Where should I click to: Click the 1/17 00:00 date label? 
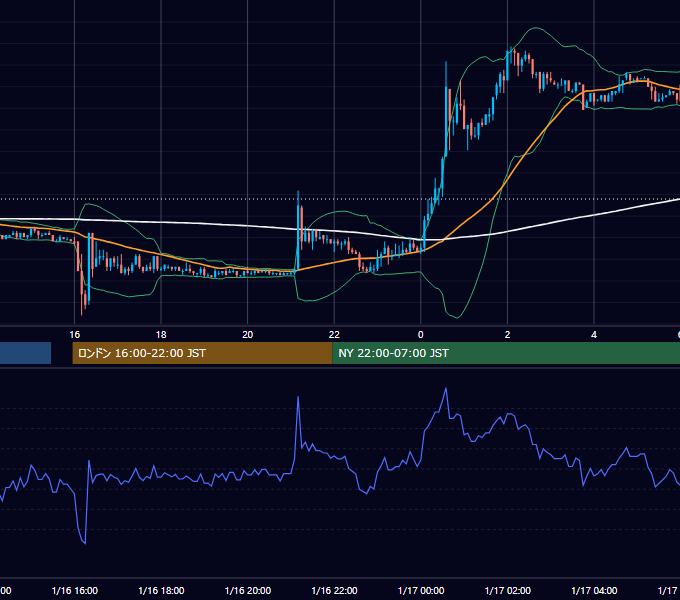tap(421, 590)
